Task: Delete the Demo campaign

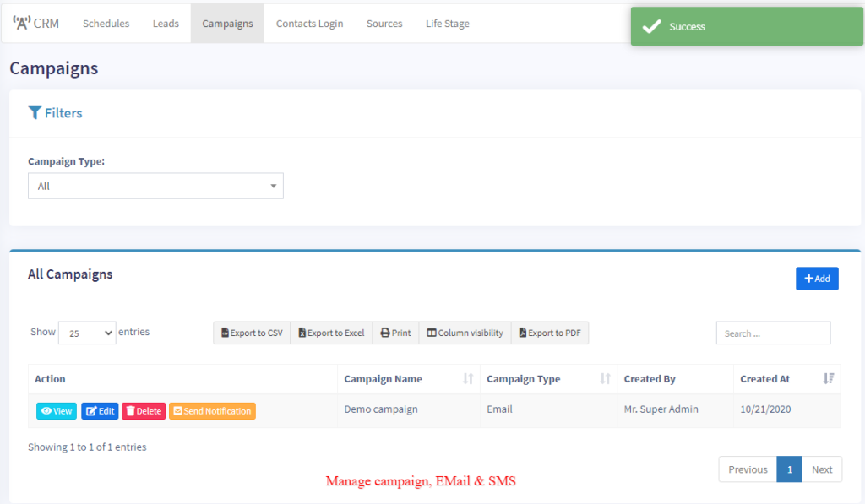Action: tap(144, 411)
